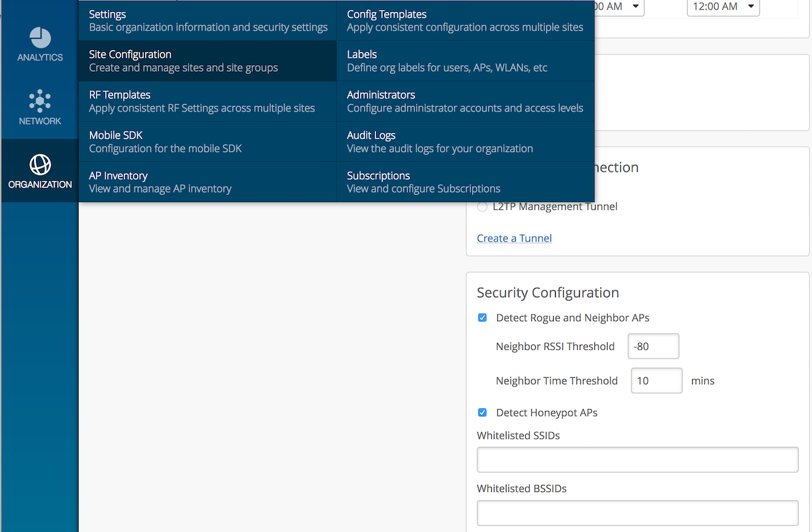Open Subscriptions in the Organization menu
This screenshot has height=532, width=812.
point(465,182)
